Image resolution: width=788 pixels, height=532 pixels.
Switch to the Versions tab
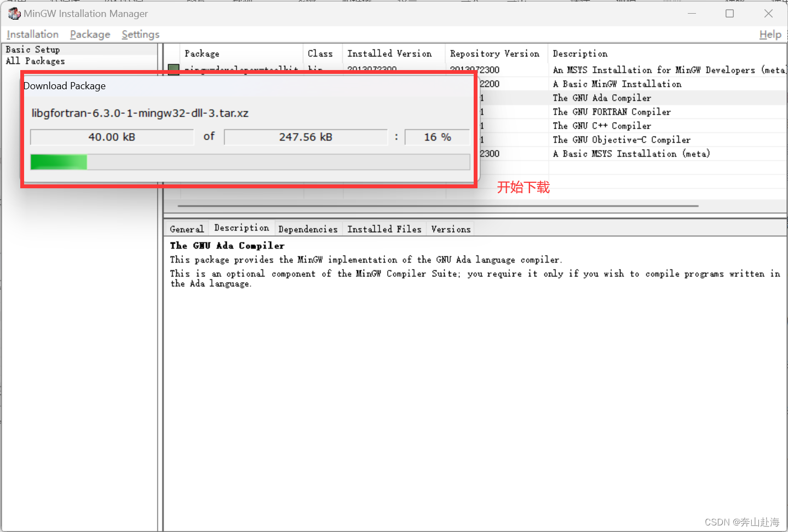point(451,229)
